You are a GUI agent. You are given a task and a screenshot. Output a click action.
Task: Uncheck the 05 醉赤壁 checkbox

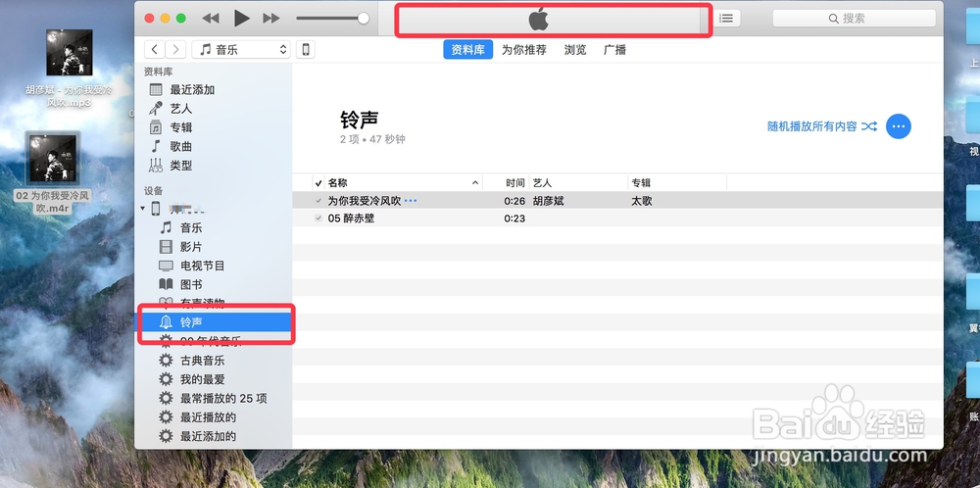pos(318,219)
